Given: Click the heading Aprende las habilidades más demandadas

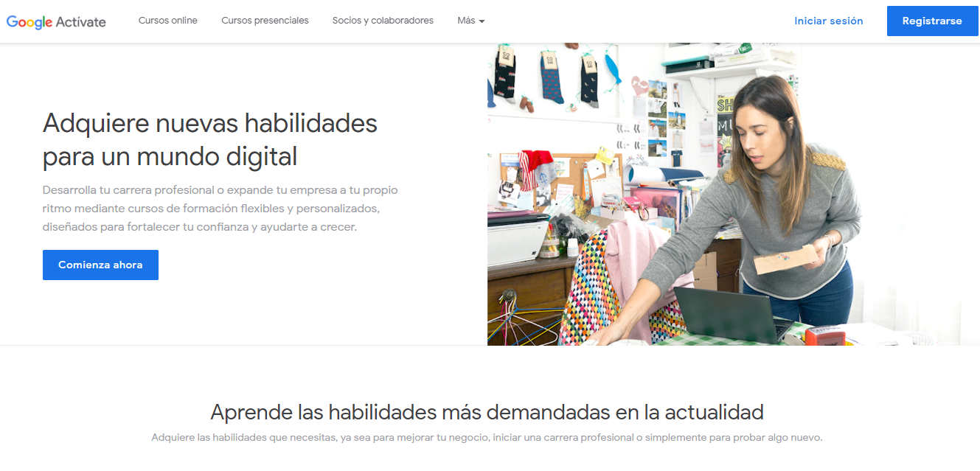Looking at the screenshot, I should (490, 411).
